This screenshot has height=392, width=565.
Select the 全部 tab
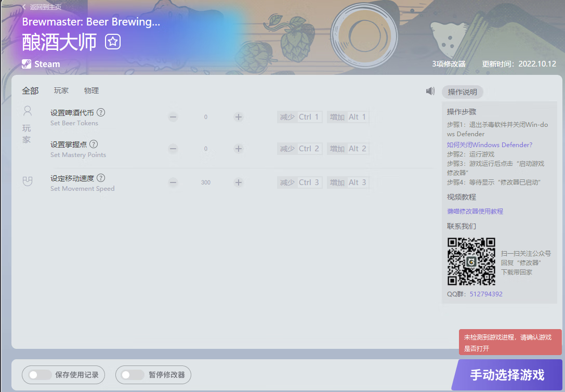pyautogui.click(x=30, y=91)
